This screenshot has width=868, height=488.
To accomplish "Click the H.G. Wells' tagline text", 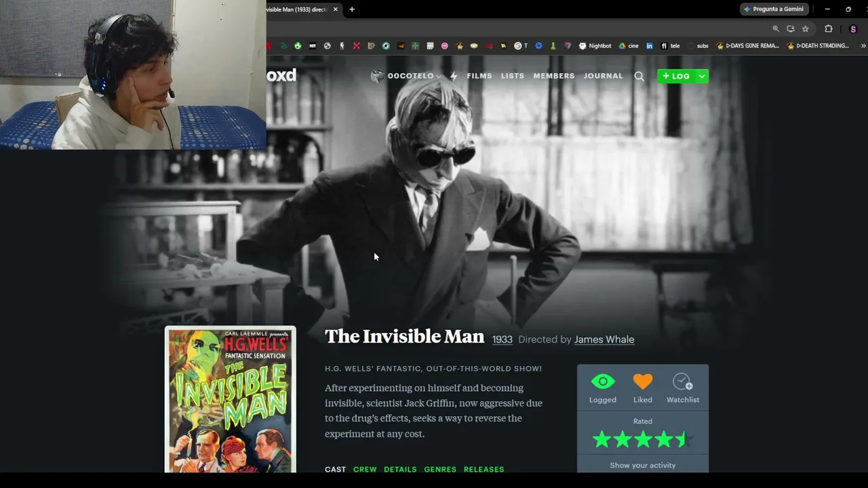I will [x=433, y=369].
